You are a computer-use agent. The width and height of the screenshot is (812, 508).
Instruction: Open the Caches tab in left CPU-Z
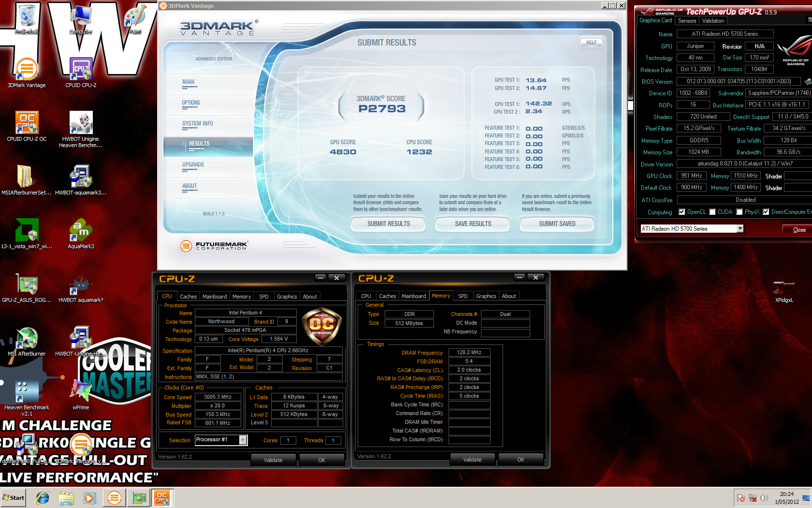(188, 297)
